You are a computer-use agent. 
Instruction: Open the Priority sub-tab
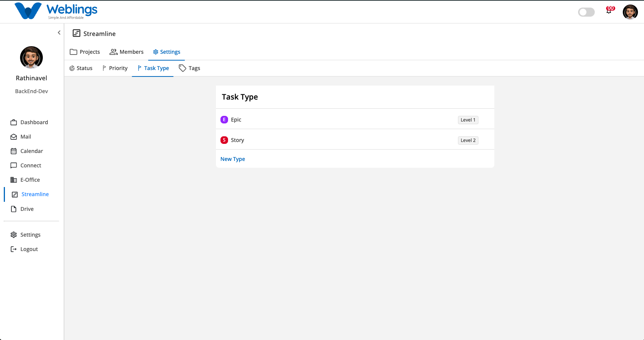point(115,68)
